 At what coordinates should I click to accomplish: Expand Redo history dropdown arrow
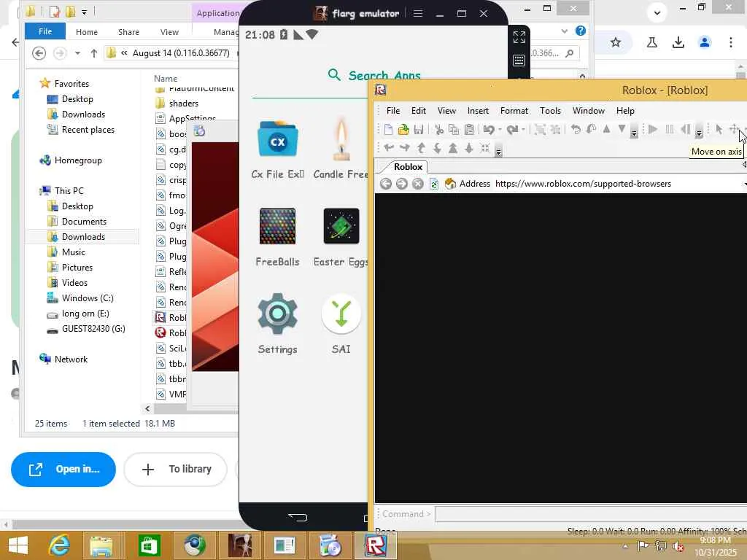(523, 130)
